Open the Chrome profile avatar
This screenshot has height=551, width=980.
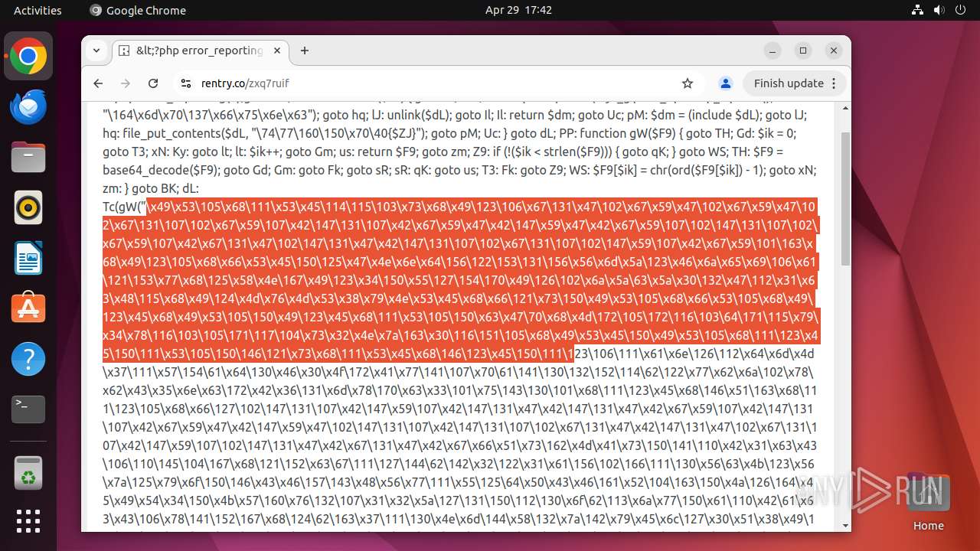pyautogui.click(x=726, y=83)
